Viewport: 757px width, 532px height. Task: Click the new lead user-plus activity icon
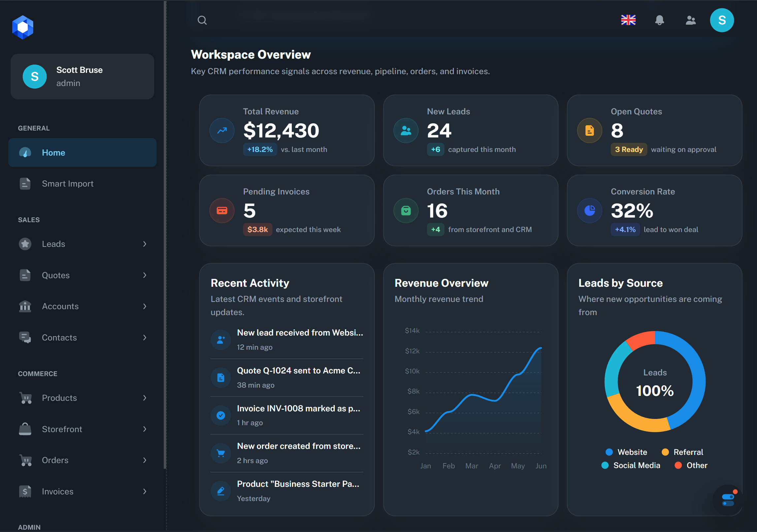pyautogui.click(x=221, y=340)
